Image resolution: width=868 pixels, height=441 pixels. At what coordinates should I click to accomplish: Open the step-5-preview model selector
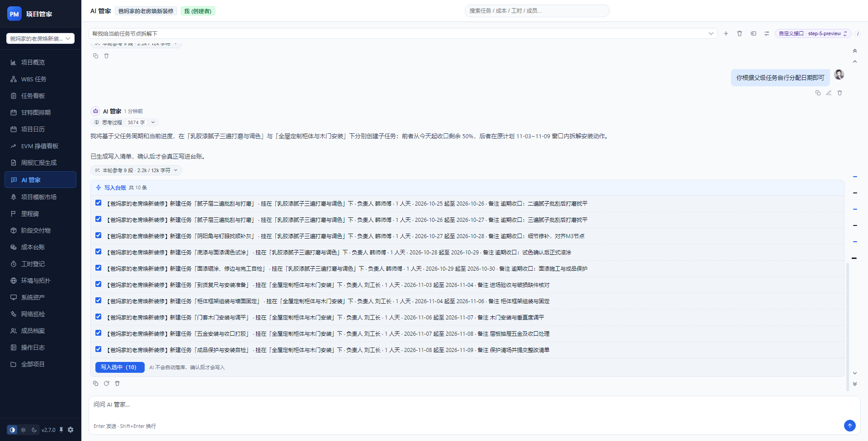[813, 33]
